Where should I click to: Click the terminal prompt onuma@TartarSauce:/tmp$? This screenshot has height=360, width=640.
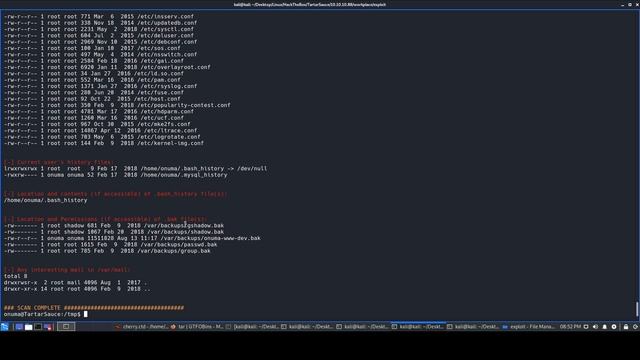pyautogui.click(x=42, y=314)
